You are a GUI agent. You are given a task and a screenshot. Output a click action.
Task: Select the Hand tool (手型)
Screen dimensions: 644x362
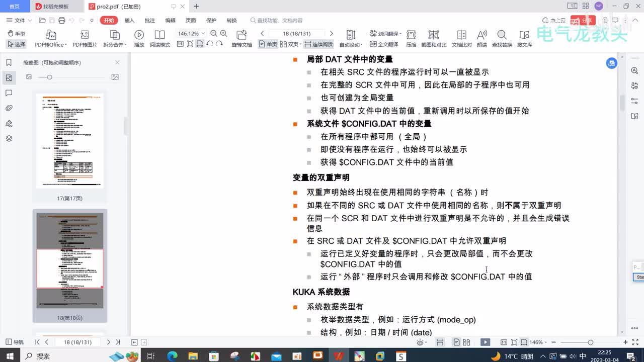click(x=16, y=34)
